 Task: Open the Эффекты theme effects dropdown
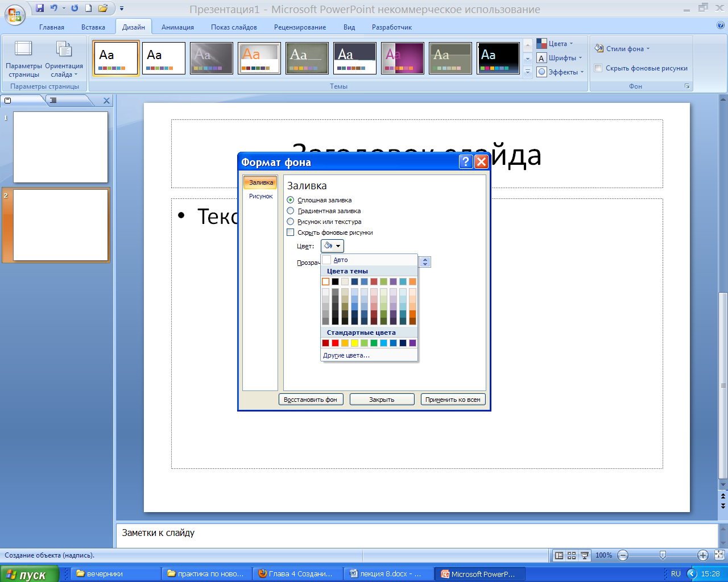coord(560,72)
